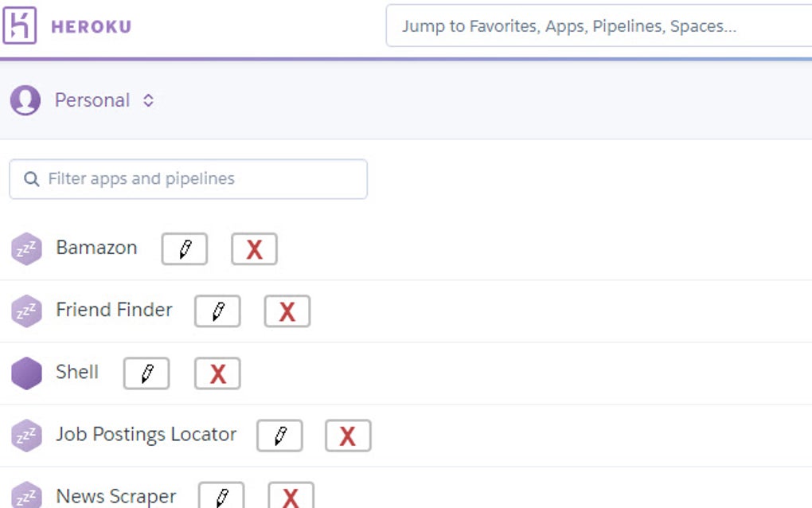
Task: Click the sleeping dyno icon beside Friend Finder
Action: (26, 311)
